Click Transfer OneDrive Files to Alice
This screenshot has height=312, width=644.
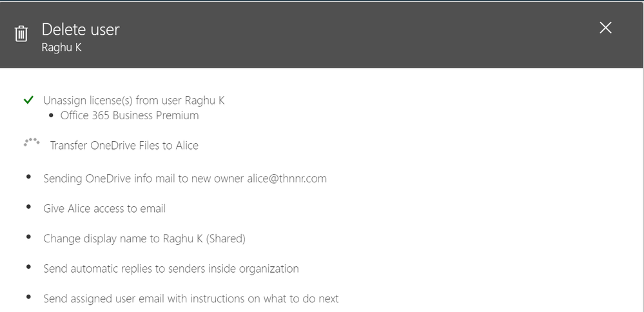click(124, 145)
